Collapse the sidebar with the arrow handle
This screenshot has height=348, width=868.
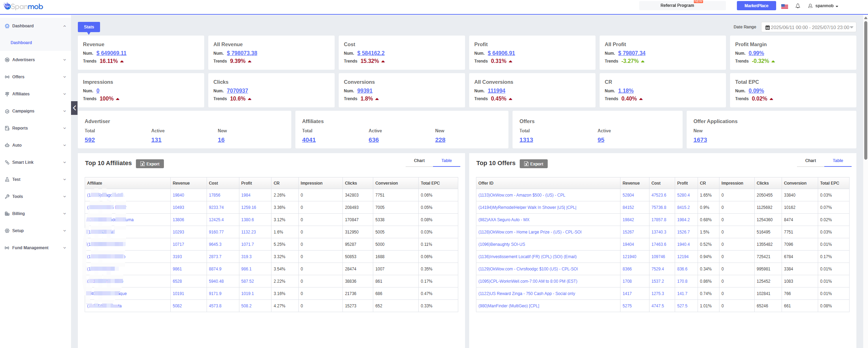point(74,108)
